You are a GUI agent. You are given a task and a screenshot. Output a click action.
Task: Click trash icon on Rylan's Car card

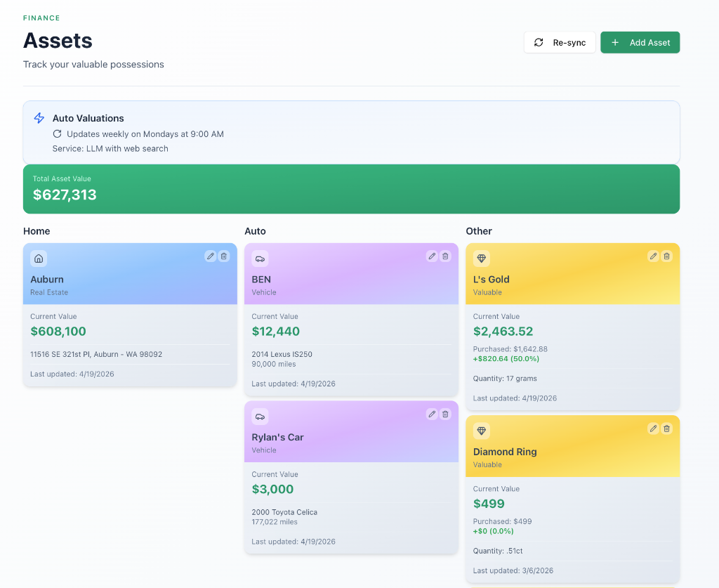(x=445, y=414)
